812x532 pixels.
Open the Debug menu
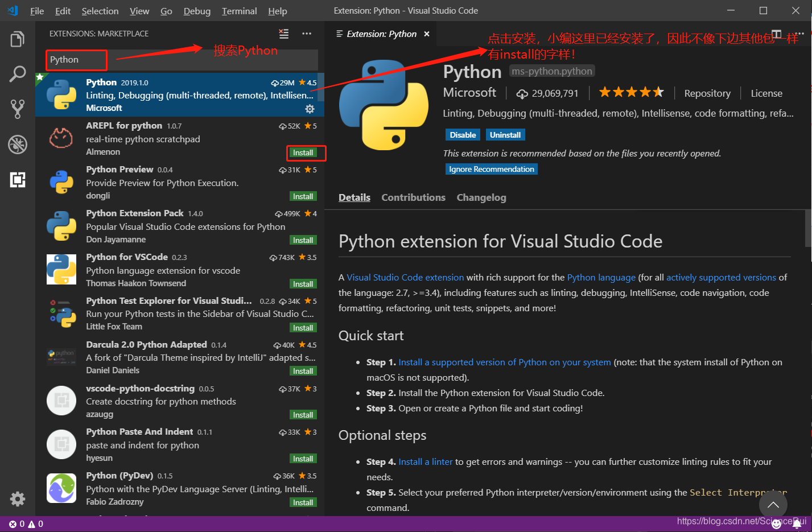[197, 11]
